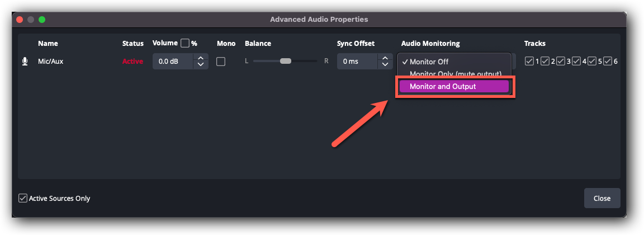Toggle track 6 checkbox
Screen dimensions: 644x235
(x=608, y=61)
